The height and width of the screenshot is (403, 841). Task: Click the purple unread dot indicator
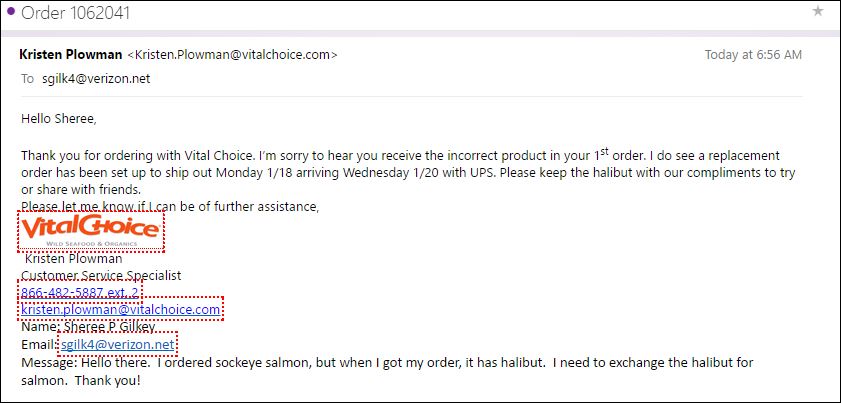[x=11, y=12]
